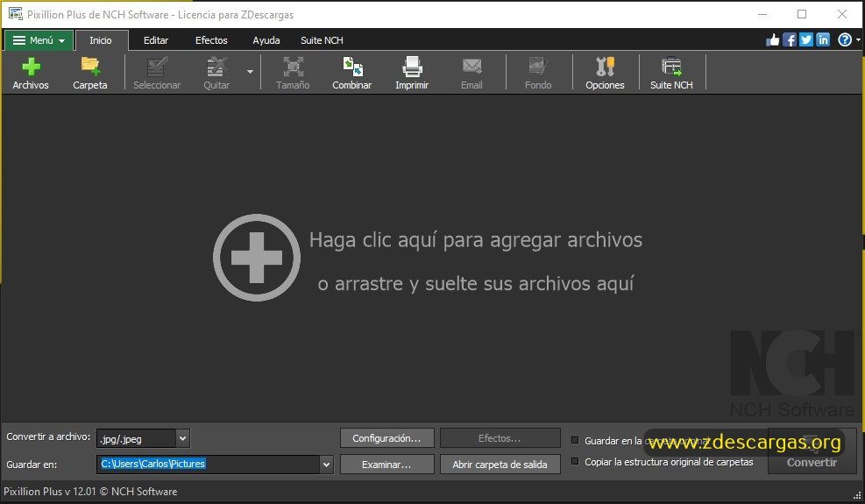Open Suite NCH toolbar icon
The image size is (865, 504).
(x=671, y=73)
